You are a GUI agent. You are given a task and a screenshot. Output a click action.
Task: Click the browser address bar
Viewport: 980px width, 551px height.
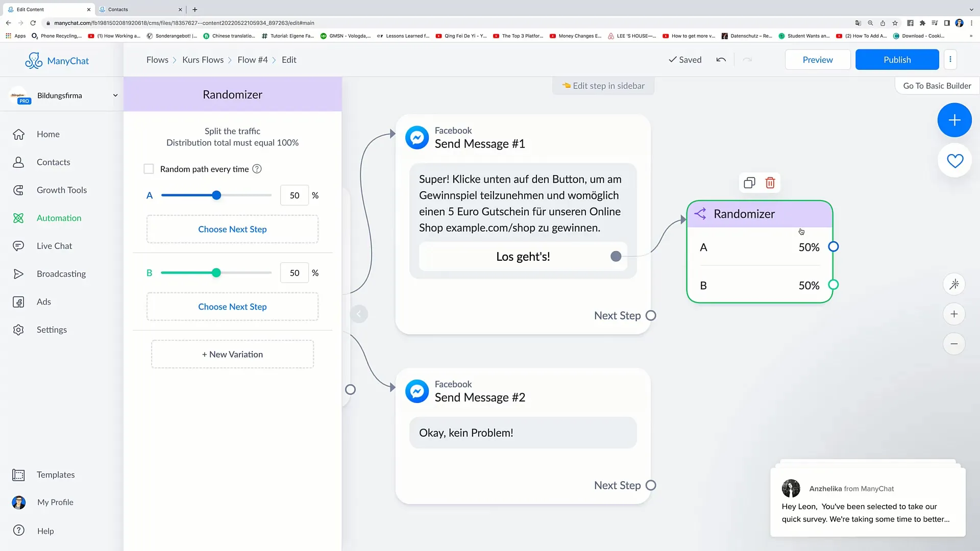coord(444,23)
